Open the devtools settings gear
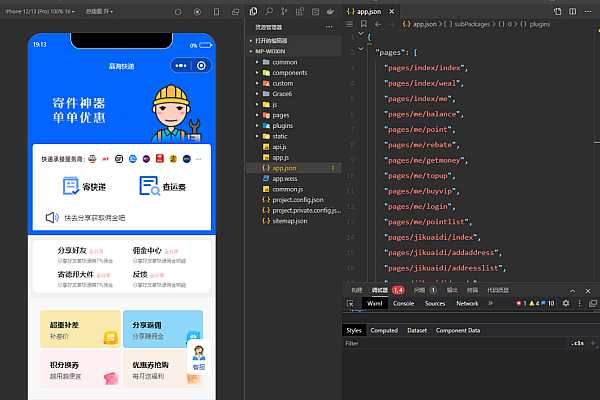Viewport: 600px width, 400px height. point(566,303)
